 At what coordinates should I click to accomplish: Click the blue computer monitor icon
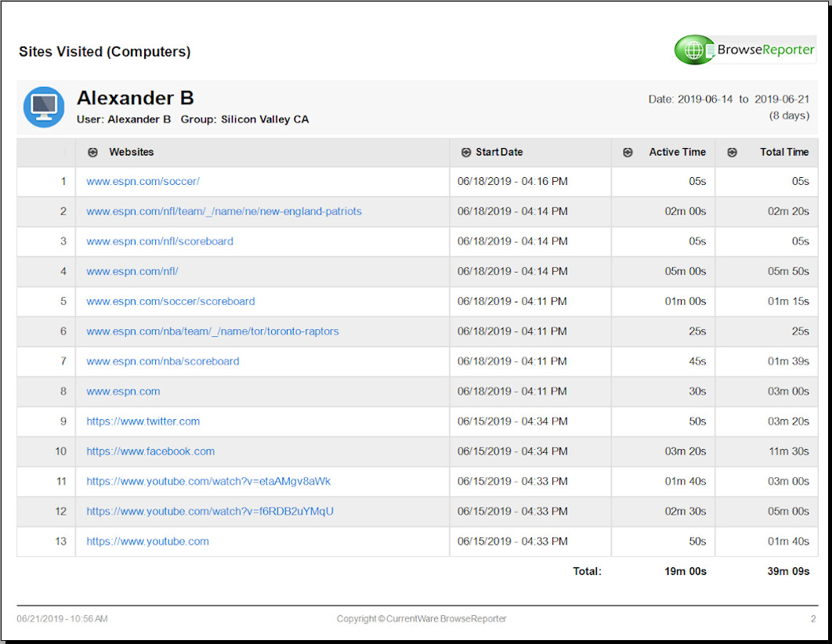(44, 107)
